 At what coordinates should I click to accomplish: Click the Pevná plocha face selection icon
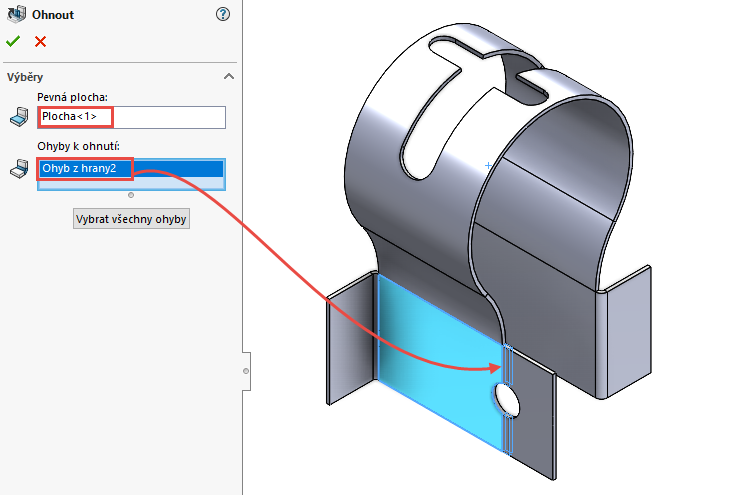click(19, 117)
